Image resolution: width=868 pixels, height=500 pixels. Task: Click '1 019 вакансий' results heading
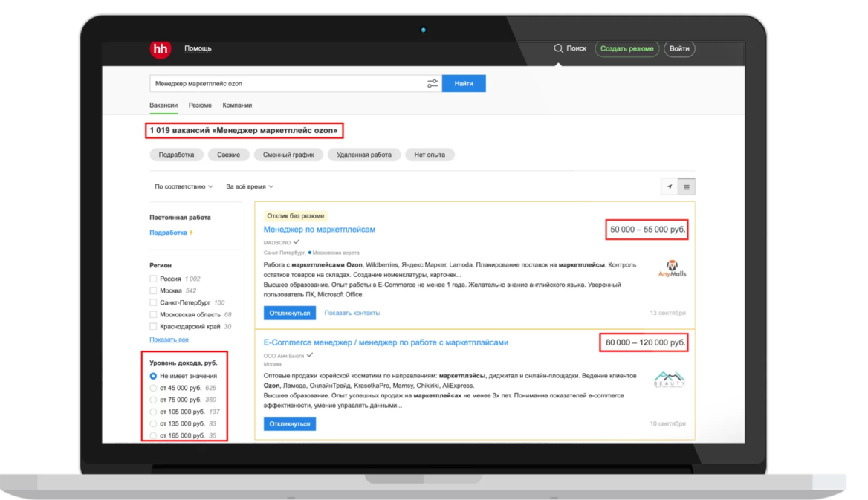[x=244, y=130]
